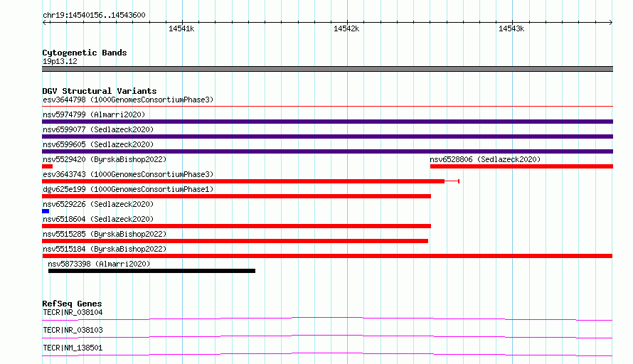Image resolution: width=633 pixels, height=364 pixels.
Task: Click the nsv5873398 Almarri2020 label
Action: [x=99, y=264]
